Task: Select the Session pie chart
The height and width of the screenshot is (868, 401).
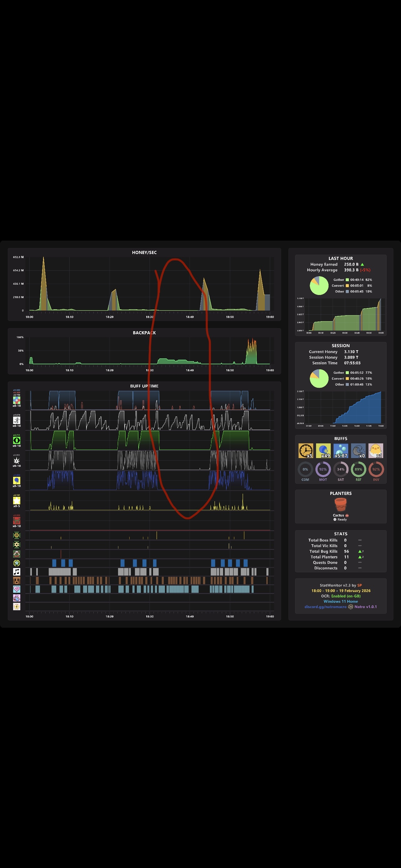Action: click(319, 378)
